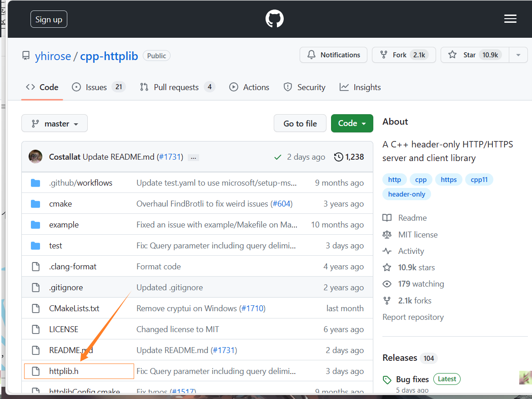Screen dimensions: 532x399
Task: Click the green checkmark build status icon
Action: [278, 157]
